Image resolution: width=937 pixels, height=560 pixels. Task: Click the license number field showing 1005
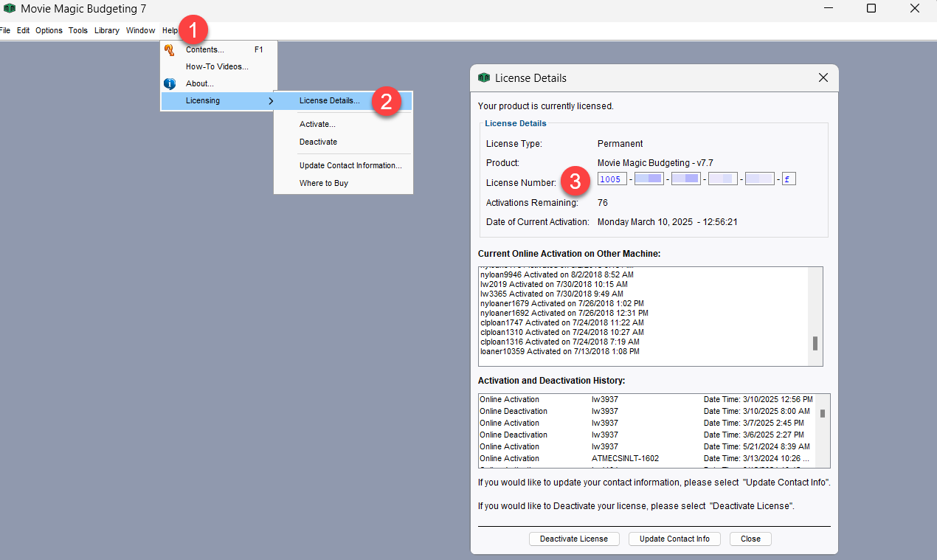(612, 179)
